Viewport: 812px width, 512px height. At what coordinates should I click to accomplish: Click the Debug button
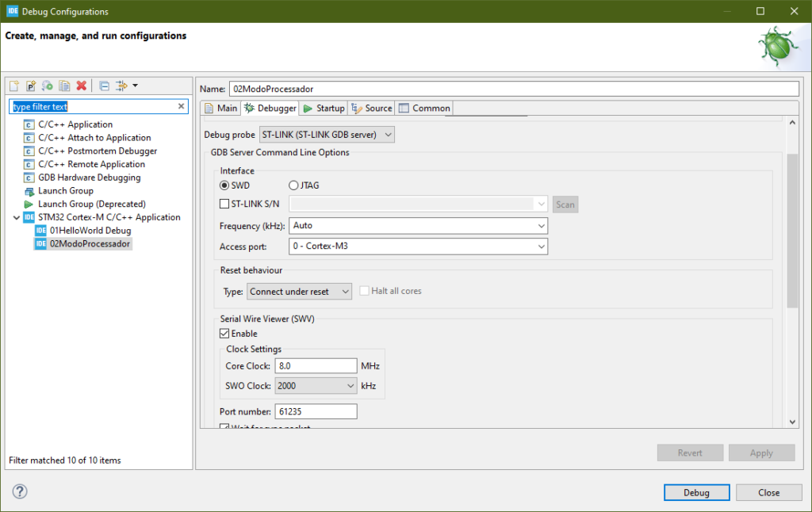coord(696,492)
